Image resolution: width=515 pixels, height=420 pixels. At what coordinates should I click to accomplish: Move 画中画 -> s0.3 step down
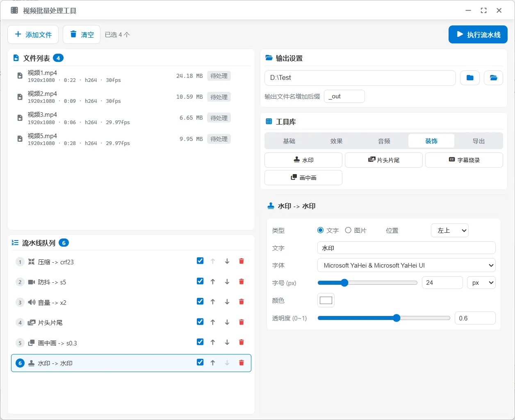click(x=227, y=343)
